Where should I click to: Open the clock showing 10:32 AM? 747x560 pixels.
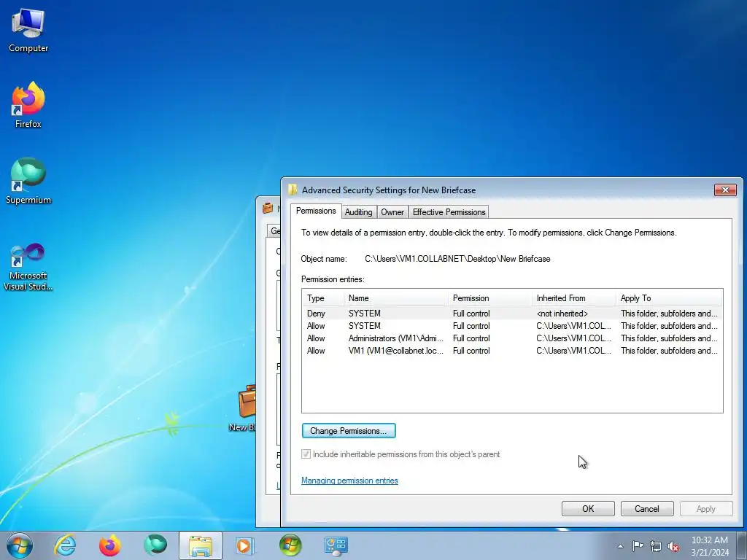[x=710, y=546]
